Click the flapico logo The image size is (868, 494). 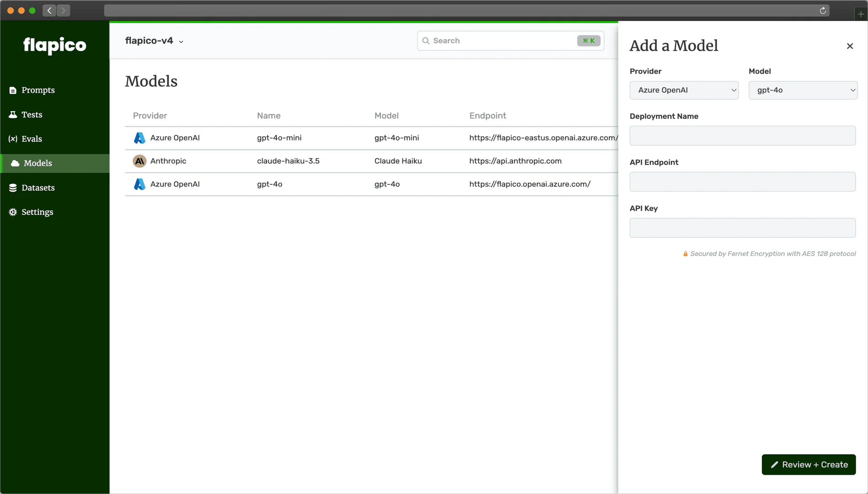point(54,45)
